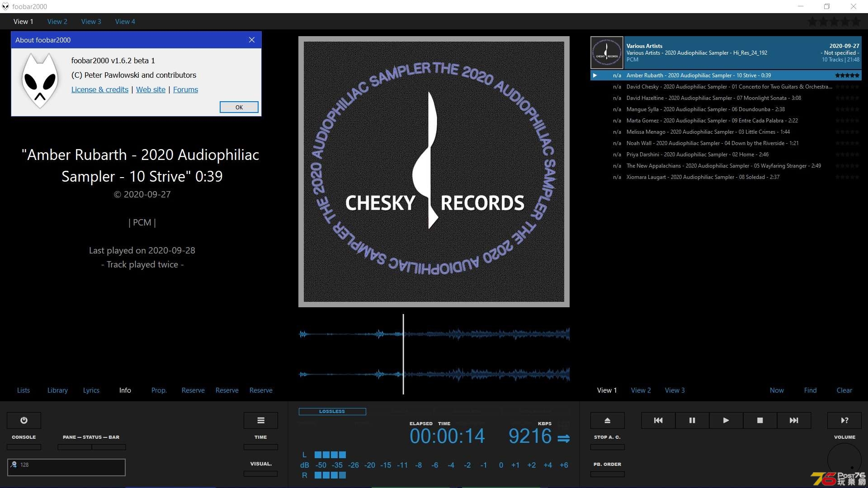Toggle the VISUAL. indicator bar
868x488 pixels.
point(261,474)
